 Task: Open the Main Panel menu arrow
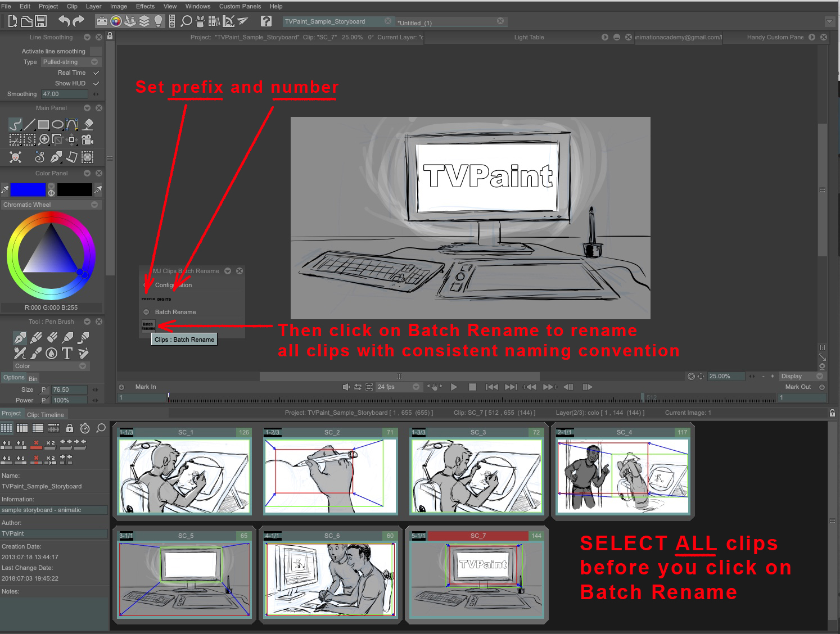pos(87,108)
